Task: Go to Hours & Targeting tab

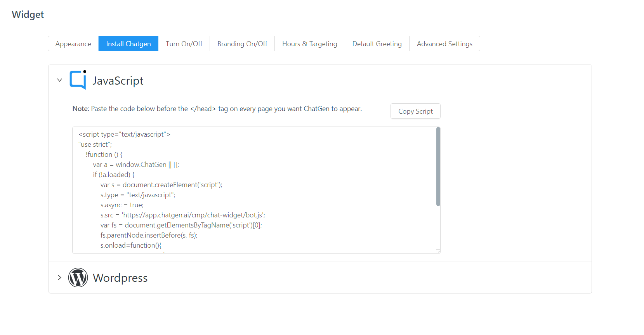Action: pos(310,43)
